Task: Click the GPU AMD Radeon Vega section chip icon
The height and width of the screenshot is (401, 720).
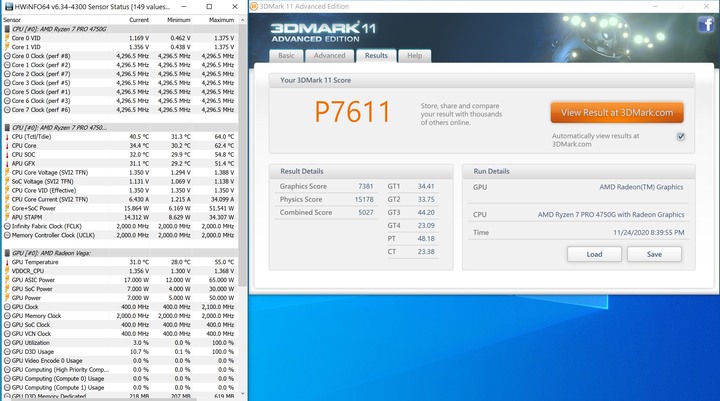Action: pos(7,253)
